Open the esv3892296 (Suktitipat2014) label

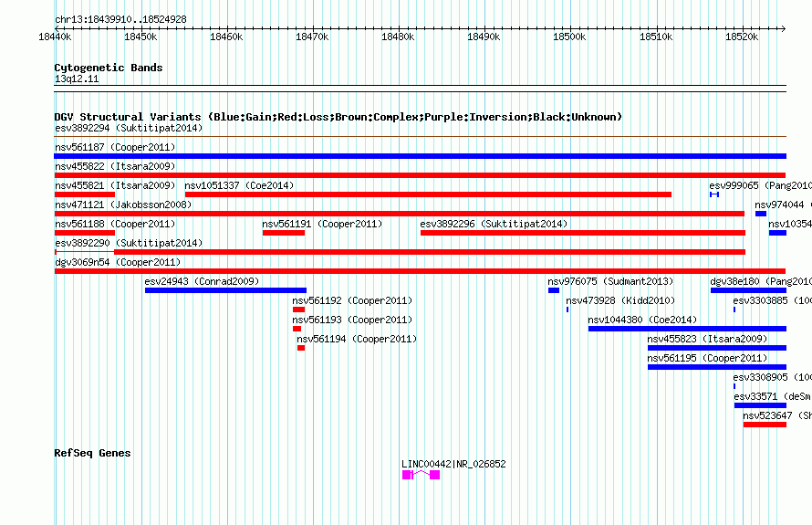494,224
